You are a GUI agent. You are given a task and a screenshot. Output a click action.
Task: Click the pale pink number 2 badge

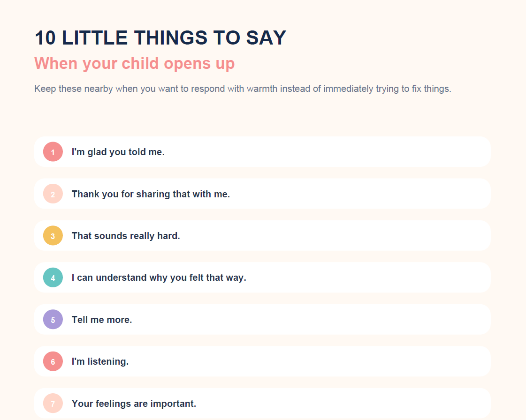point(53,194)
